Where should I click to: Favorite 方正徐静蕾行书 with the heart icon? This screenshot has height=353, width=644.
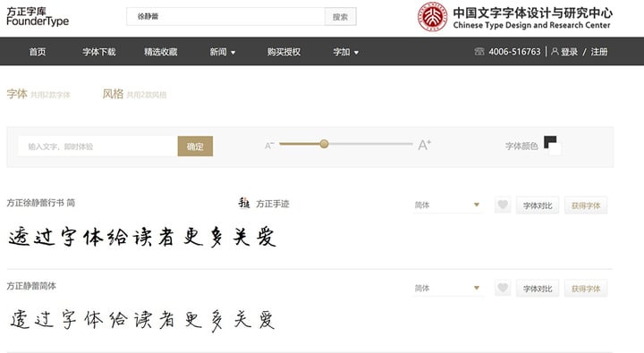503,205
